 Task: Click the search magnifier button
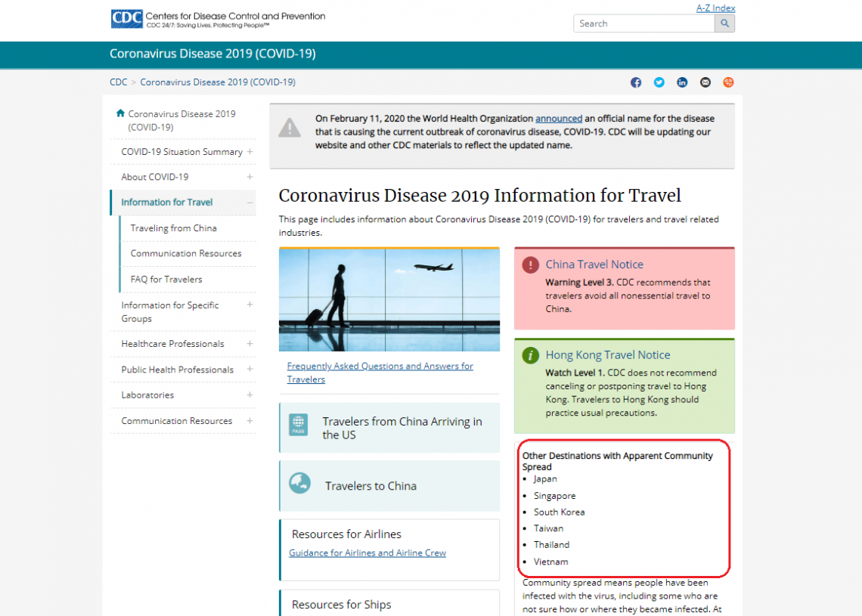coord(724,23)
